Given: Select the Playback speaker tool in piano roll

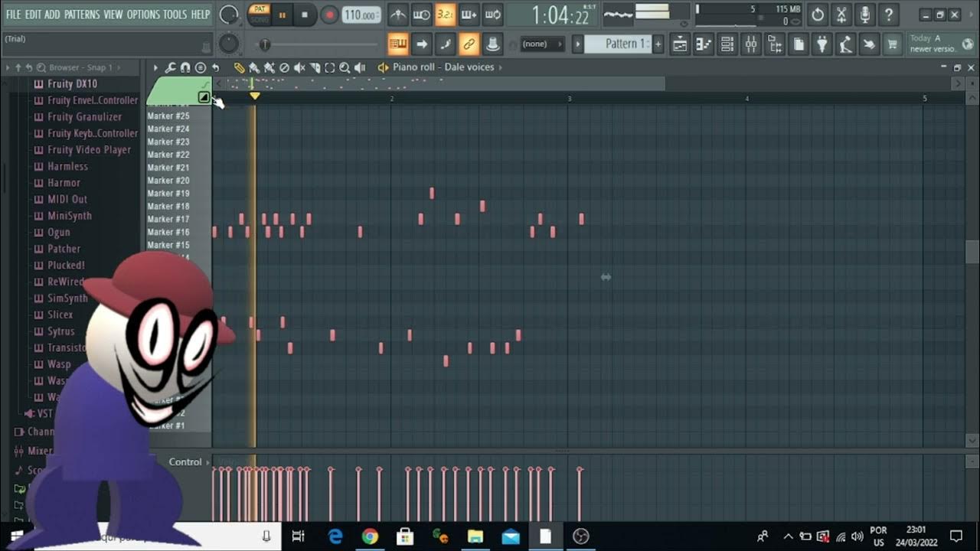Looking at the screenshot, I should click(x=360, y=67).
